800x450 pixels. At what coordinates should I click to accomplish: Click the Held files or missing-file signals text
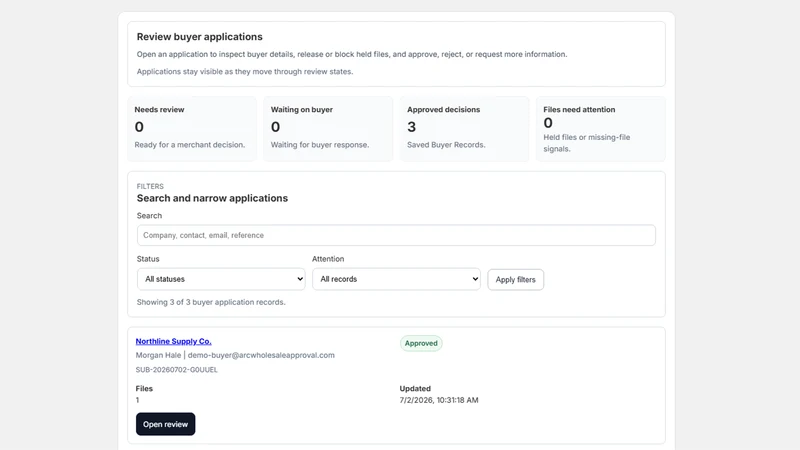(x=587, y=143)
